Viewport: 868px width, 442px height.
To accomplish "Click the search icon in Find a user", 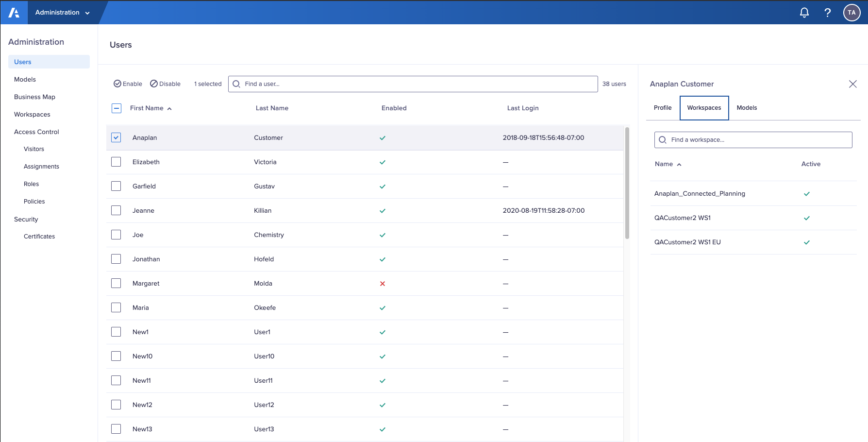I will [236, 84].
